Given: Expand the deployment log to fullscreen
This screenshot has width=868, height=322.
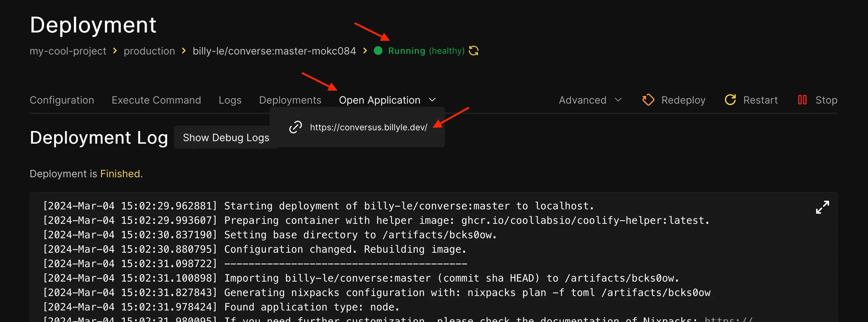Looking at the screenshot, I should click(x=823, y=207).
